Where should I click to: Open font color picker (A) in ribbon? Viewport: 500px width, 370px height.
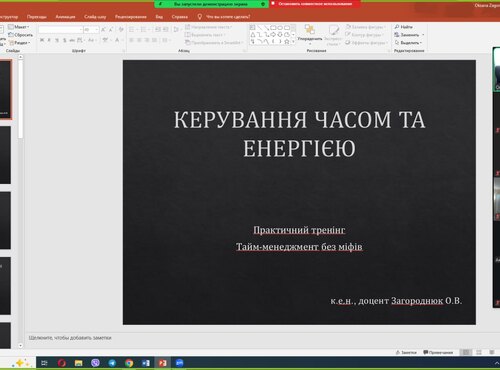click(x=117, y=40)
